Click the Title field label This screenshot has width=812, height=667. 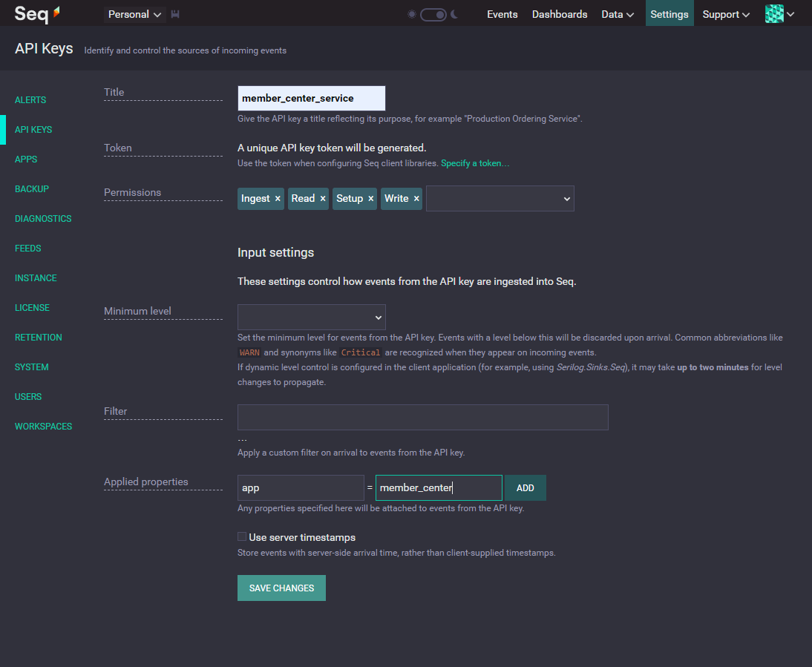(x=114, y=92)
